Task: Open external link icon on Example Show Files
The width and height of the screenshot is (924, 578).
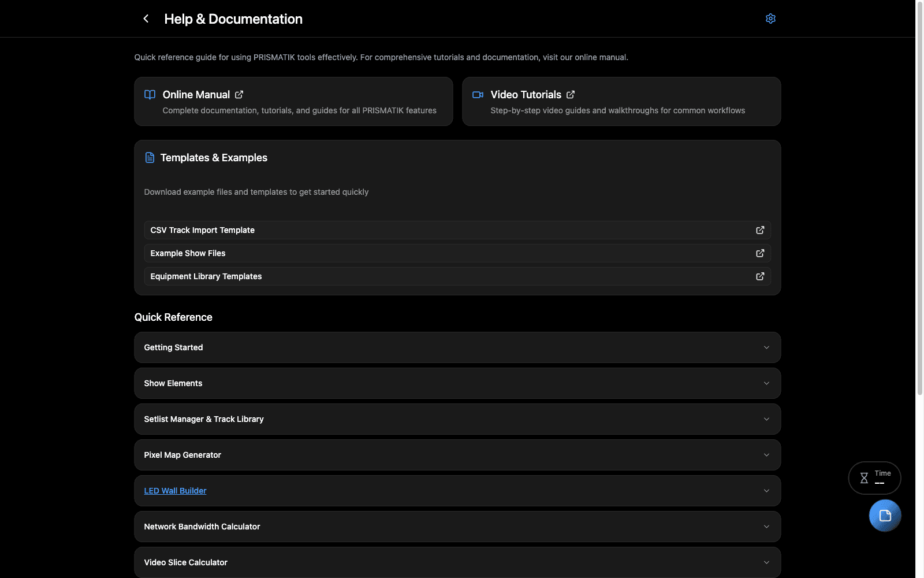Action: 760,253
